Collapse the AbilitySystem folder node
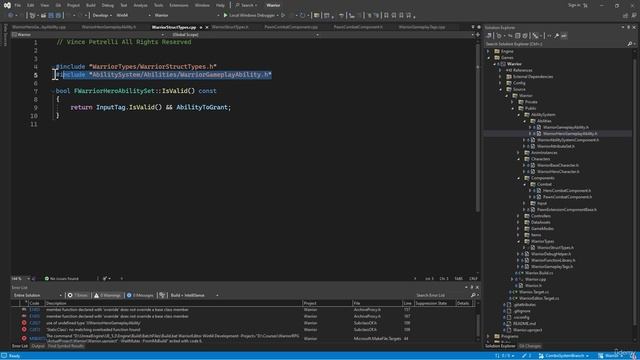This screenshot has height=360, width=640. (519, 115)
